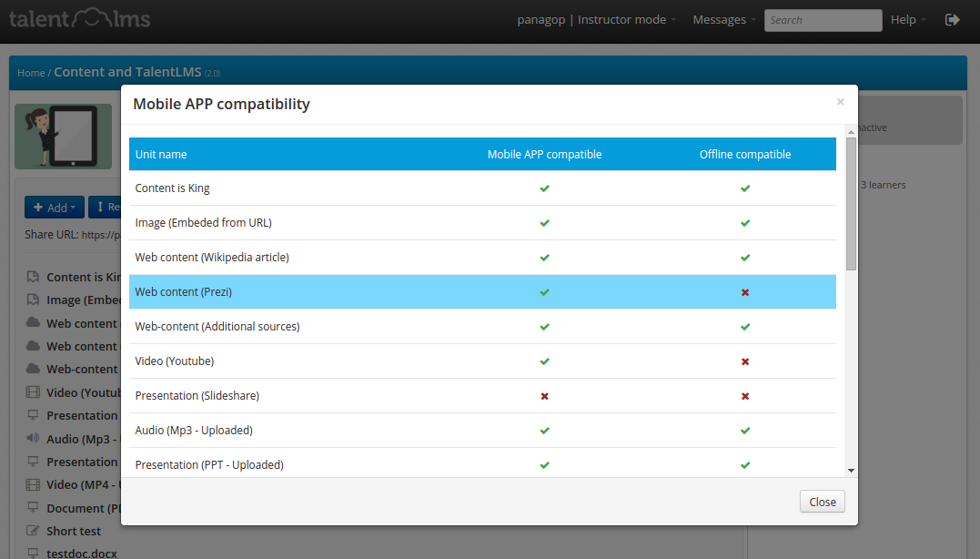
Task: Click the Offline compatible column header
Action: pyautogui.click(x=745, y=155)
